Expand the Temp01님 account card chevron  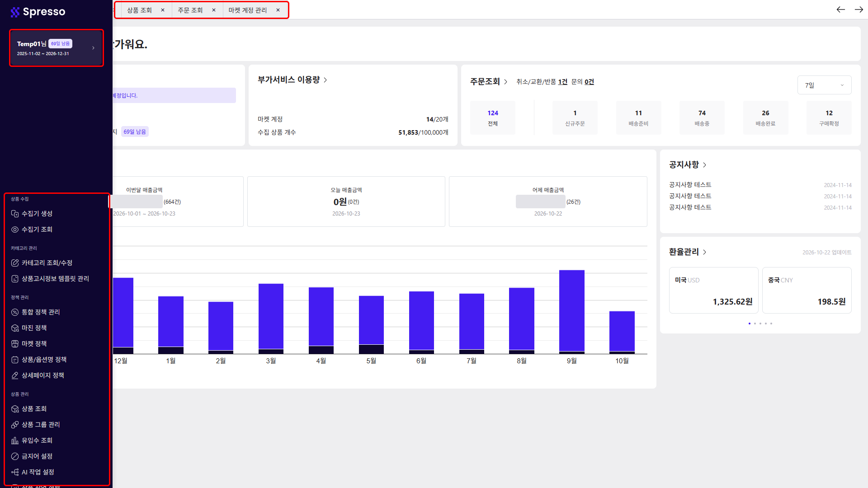pyautogui.click(x=94, y=48)
